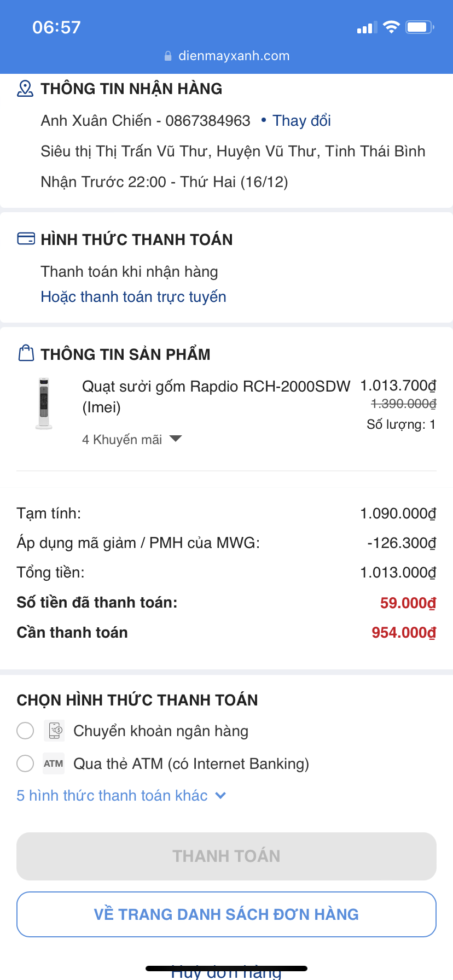Image resolution: width=453 pixels, height=980 pixels.
Task: Click the location pin icon
Action: pyautogui.click(x=25, y=89)
